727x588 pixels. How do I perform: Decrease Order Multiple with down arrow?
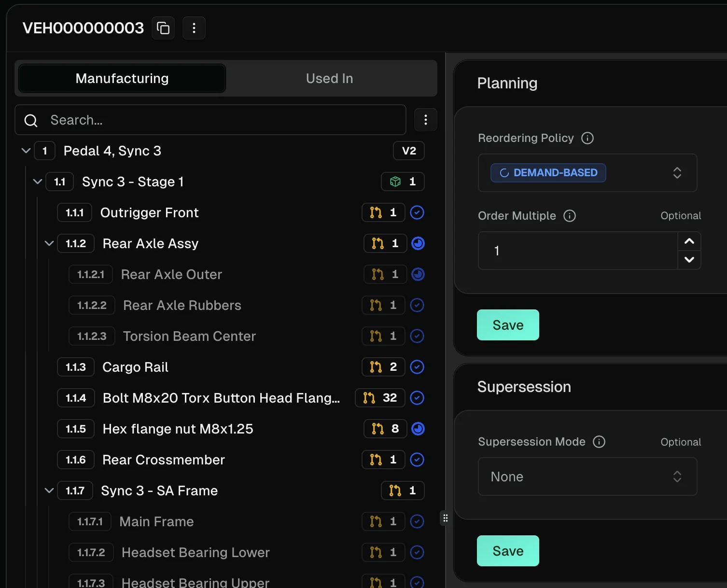689,260
